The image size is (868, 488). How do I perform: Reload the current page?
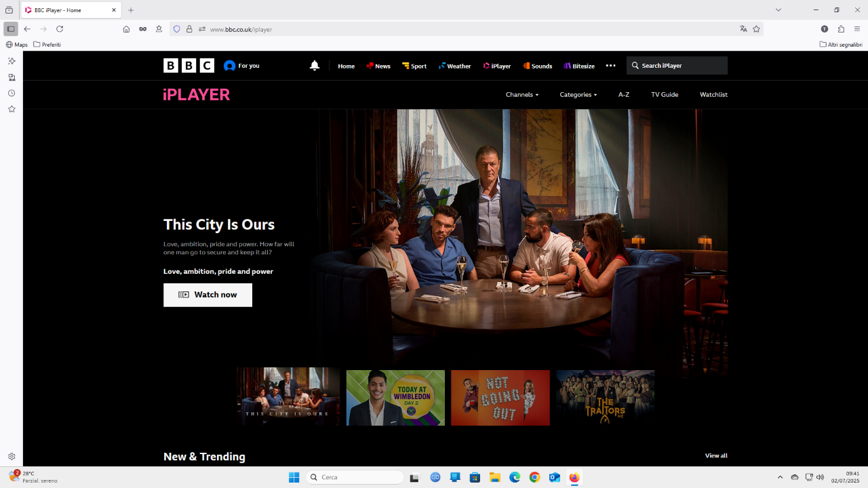(x=60, y=29)
